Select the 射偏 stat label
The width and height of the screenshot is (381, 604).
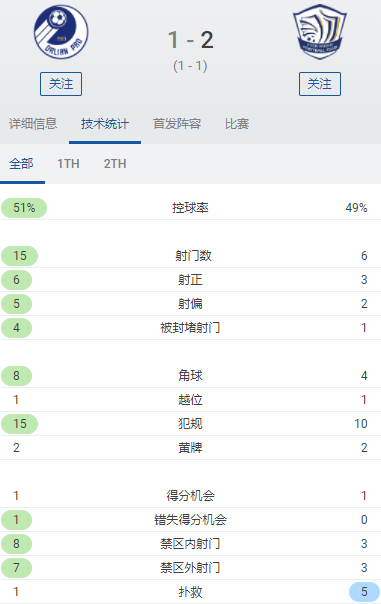pos(190,304)
